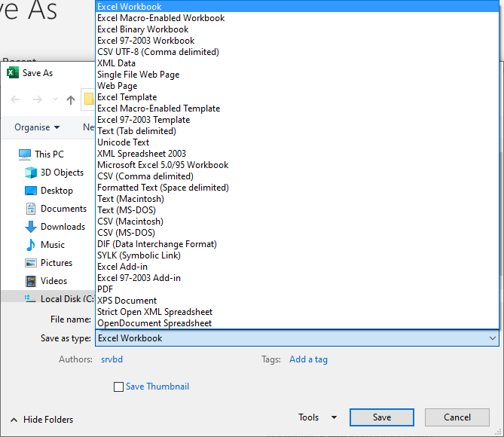504x437 pixels.
Task: Navigate back in folder history
Action: click(x=15, y=99)
